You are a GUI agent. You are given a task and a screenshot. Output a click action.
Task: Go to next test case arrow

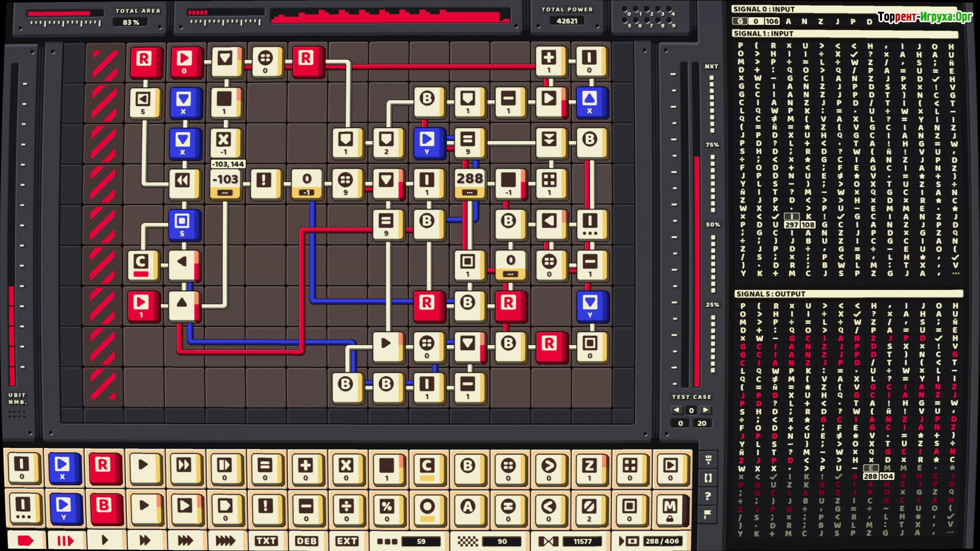pyautogui.click(x=706, y=410)
